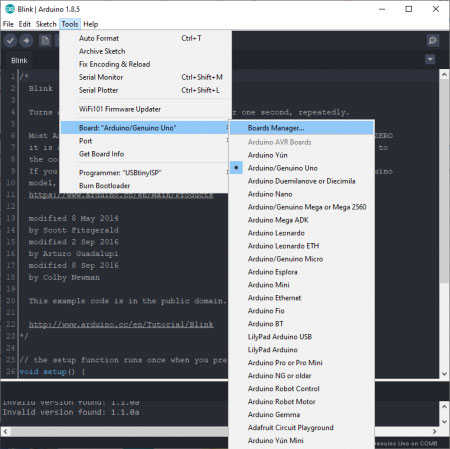450x449 pixels.
Task: Choose Arduino Mini board
Action: tap(302, 285)
